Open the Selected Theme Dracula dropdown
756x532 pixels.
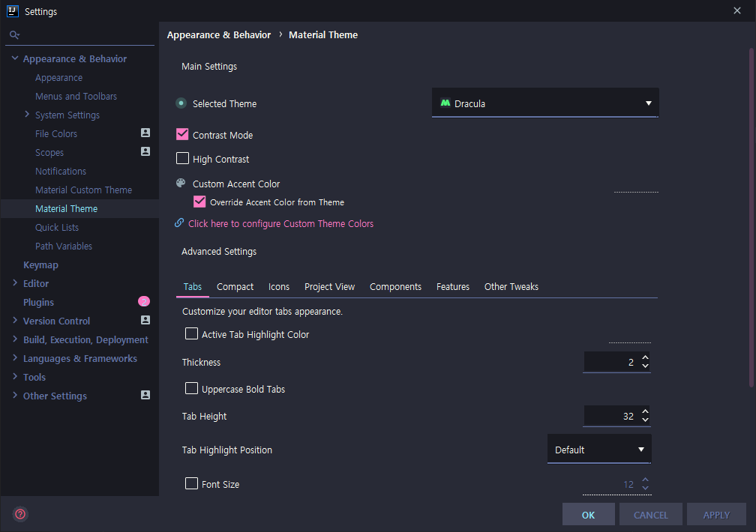(545, 103)
